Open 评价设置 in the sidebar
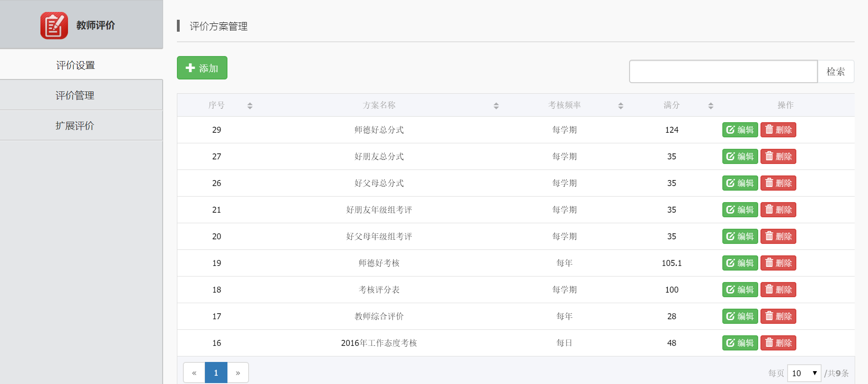 [76, 65]
